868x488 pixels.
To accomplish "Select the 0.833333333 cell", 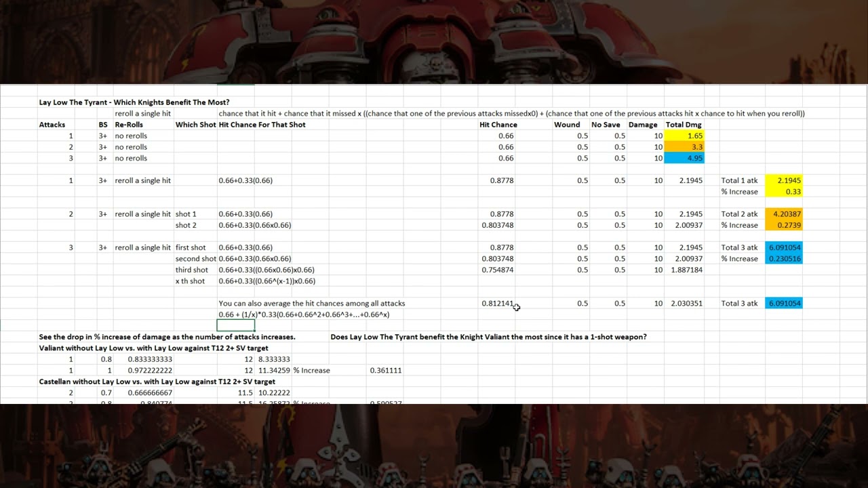I will click(x=150, y=359).
